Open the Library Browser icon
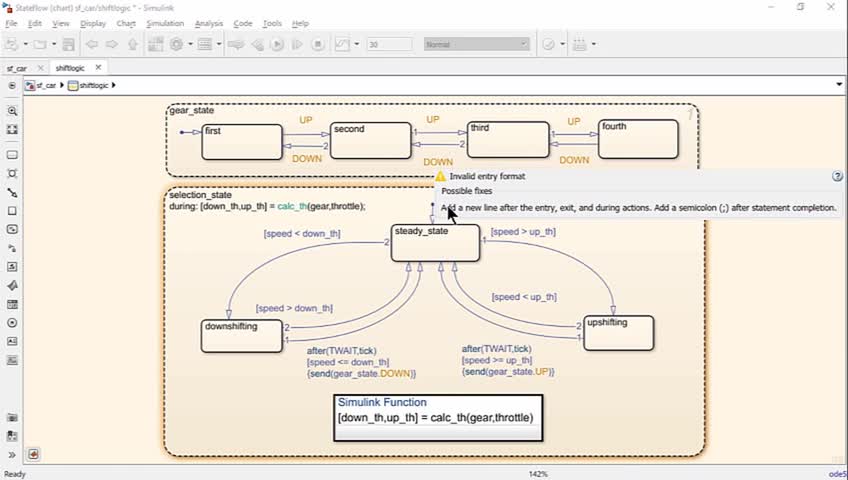This screenshot has width=848, height=480. click(x=156, y=44)
